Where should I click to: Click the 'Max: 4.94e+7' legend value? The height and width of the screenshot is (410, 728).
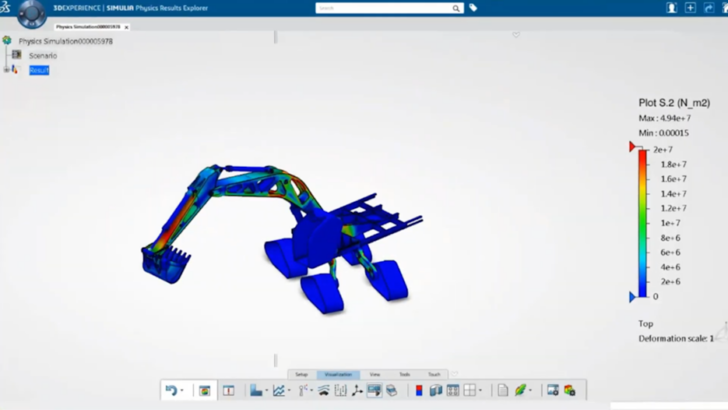pyautogui.click(x=664, y=118)
